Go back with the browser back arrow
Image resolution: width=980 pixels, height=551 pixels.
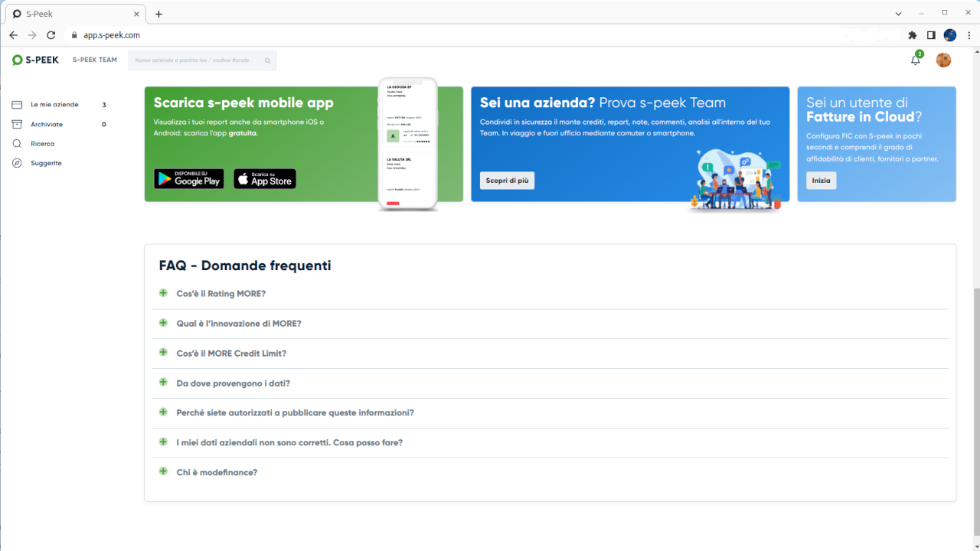click(x=13, y=35)
